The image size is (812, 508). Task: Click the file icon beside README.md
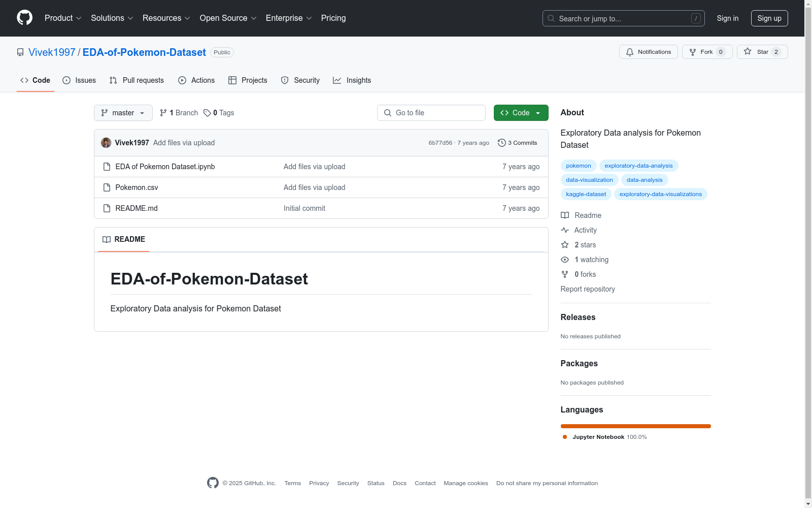pos(107,208)
